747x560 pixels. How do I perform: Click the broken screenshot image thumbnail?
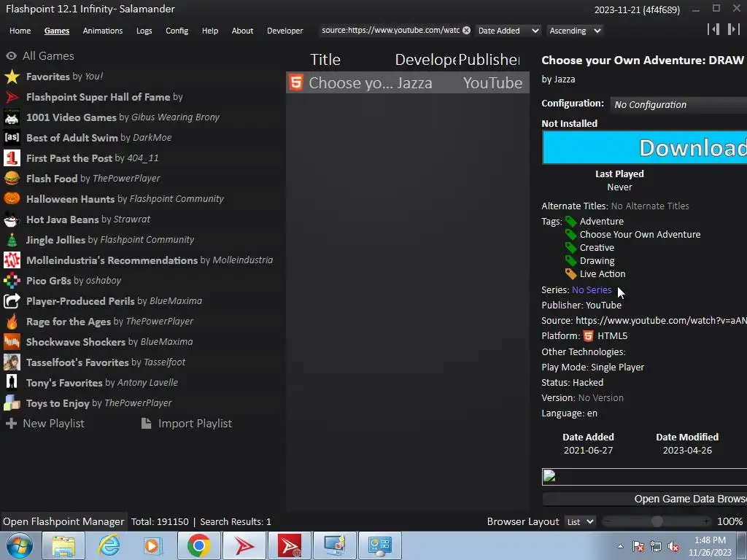[549, 475]
